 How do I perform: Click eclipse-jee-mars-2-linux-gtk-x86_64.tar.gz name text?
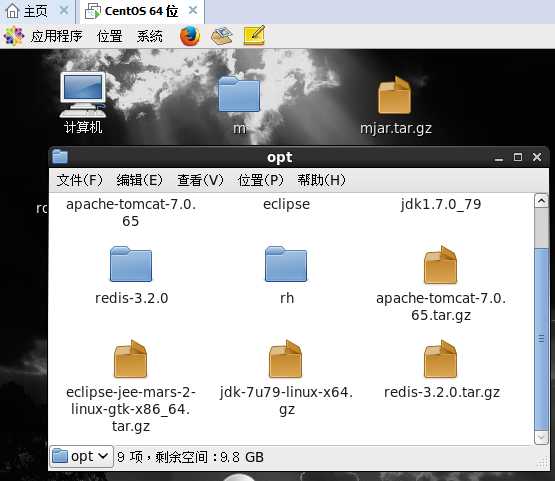click(131, 409)
